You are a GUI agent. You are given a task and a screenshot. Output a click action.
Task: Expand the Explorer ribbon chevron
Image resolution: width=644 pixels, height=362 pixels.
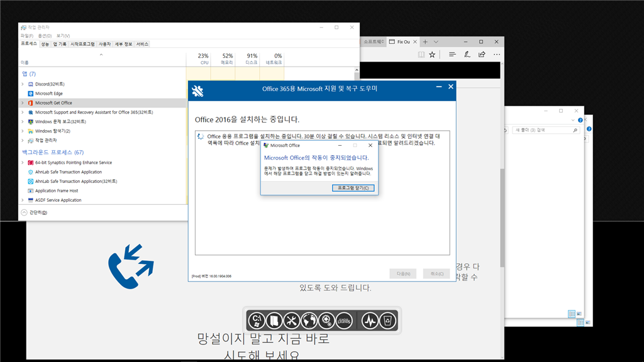coord(573,120)
